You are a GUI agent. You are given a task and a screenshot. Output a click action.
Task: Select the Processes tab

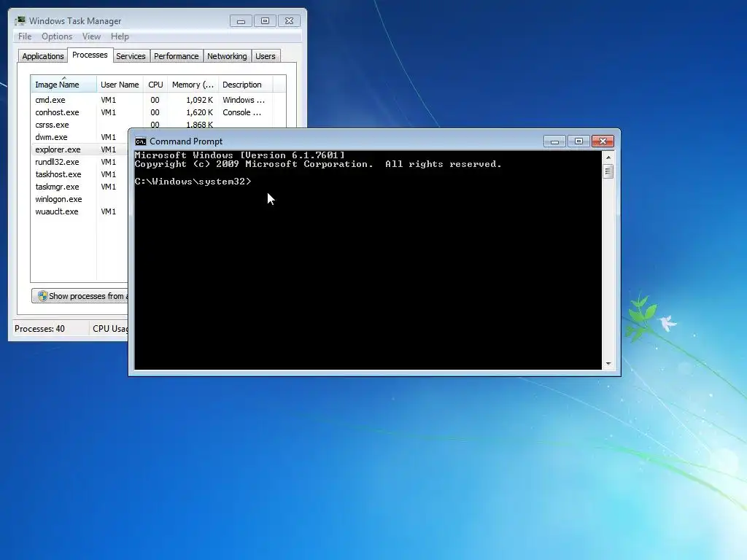(90, 55)
